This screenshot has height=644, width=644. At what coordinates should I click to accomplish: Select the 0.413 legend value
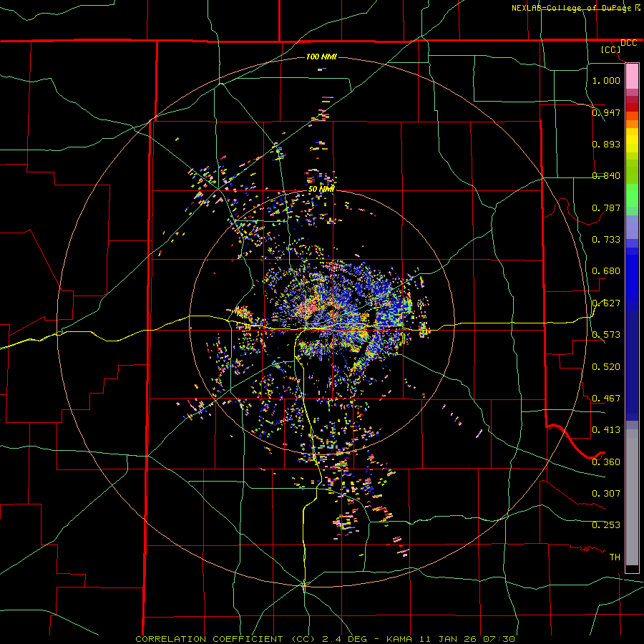(606, 430)
